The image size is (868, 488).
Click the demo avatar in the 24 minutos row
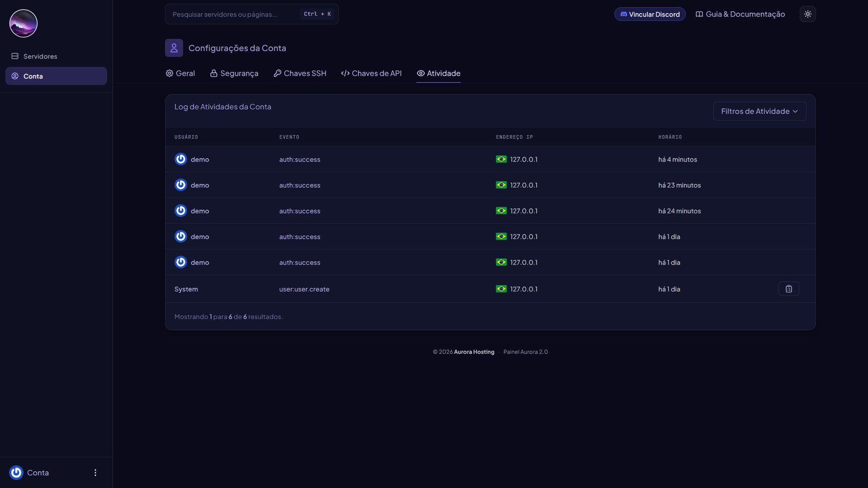181,211
